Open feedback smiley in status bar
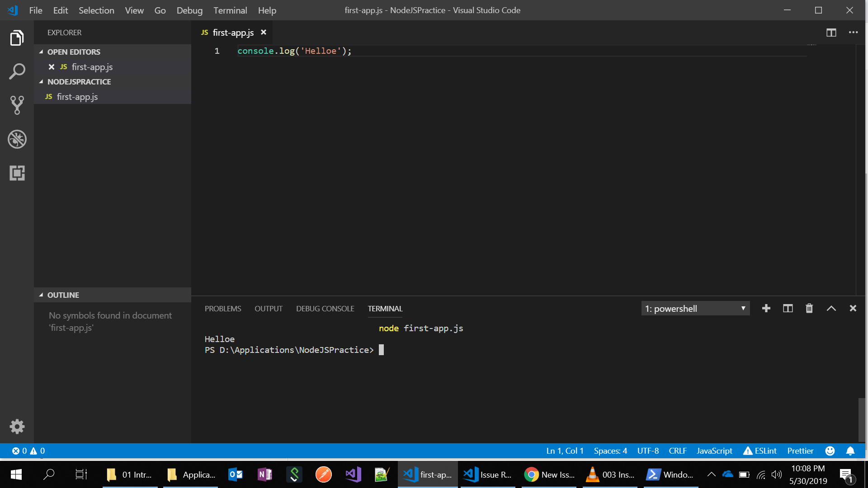The height and width of the screenshot is (488, 868). (830, 450)
